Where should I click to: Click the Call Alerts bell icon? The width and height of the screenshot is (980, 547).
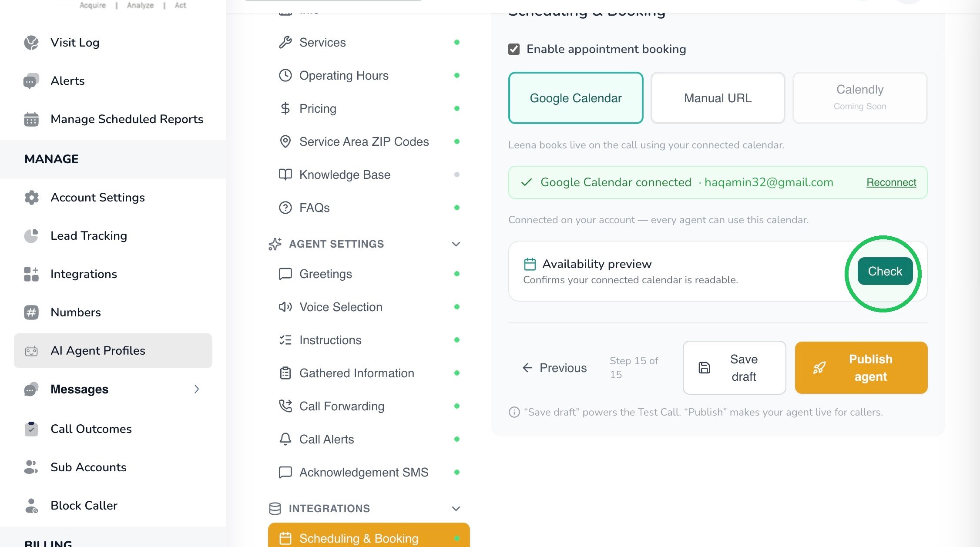tap(285, 439)
